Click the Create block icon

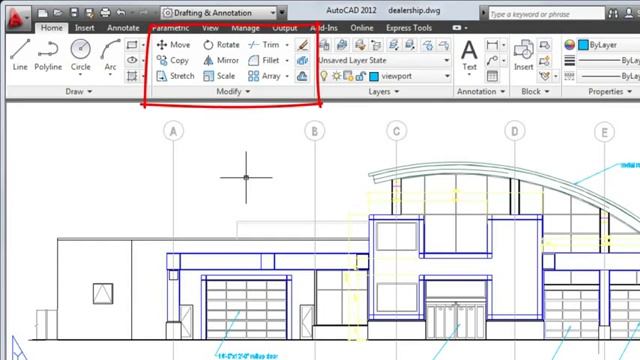click(544, 45)
